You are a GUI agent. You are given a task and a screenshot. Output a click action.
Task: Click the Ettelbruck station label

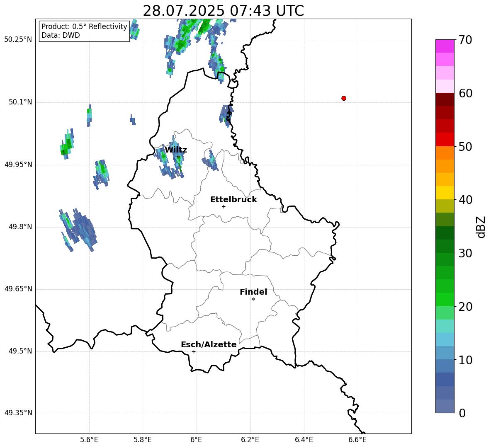point(233,200)
